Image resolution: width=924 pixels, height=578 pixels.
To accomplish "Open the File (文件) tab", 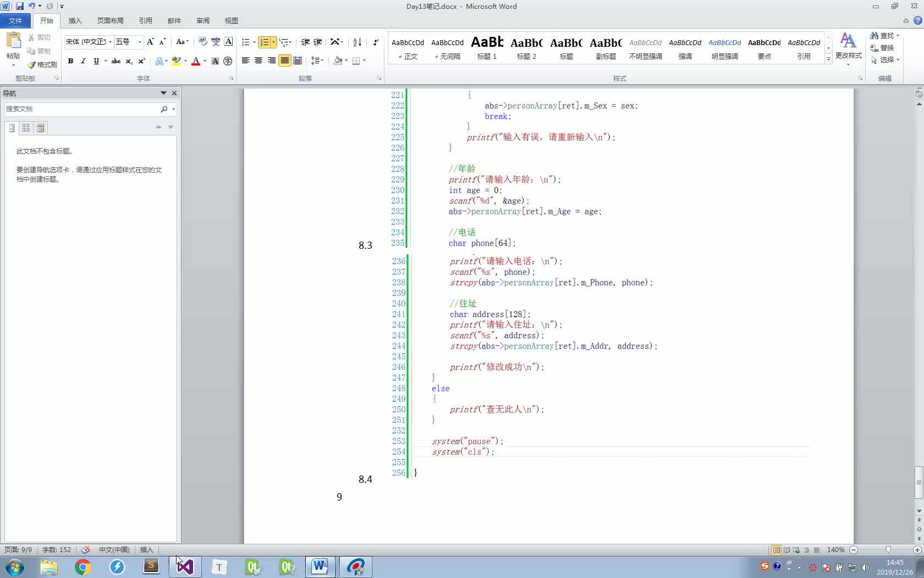I will click(x=15, y=20).
